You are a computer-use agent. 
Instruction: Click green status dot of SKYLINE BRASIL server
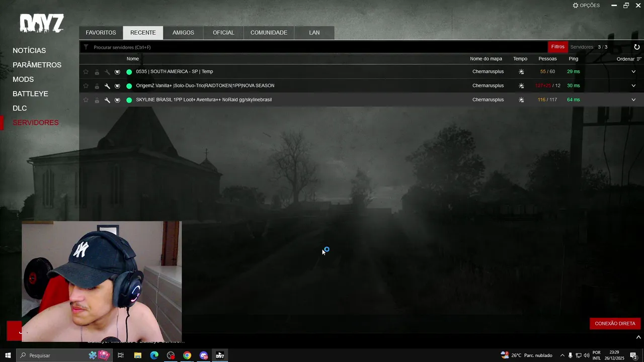click(129, 100)
